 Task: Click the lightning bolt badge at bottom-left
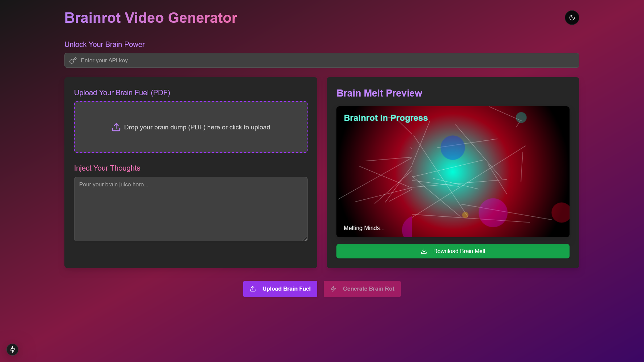tap(12, 350)
